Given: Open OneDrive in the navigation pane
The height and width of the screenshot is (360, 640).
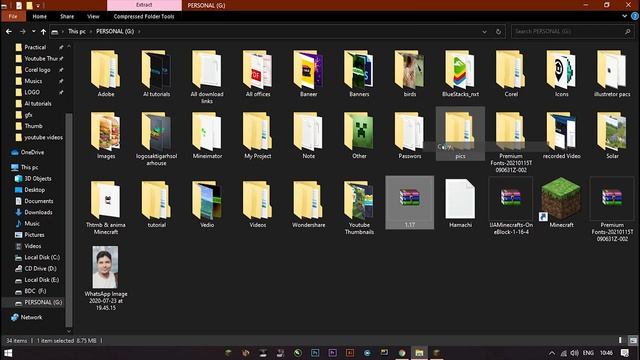Looking at the screenshot, I should 32,152.
